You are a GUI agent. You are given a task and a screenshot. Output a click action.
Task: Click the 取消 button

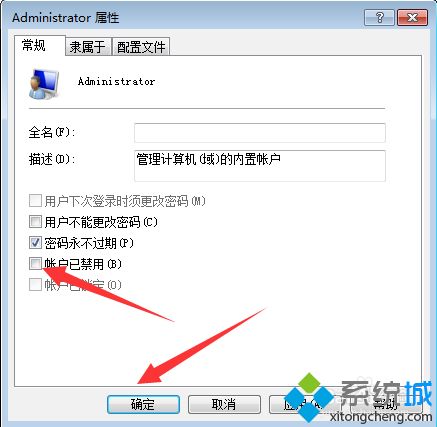click(224, 404)
